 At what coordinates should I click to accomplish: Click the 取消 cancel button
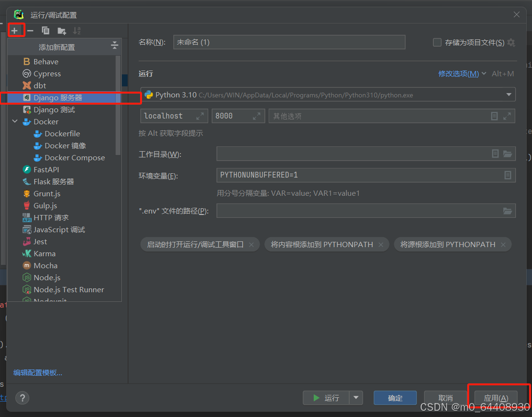coord(446,398)
